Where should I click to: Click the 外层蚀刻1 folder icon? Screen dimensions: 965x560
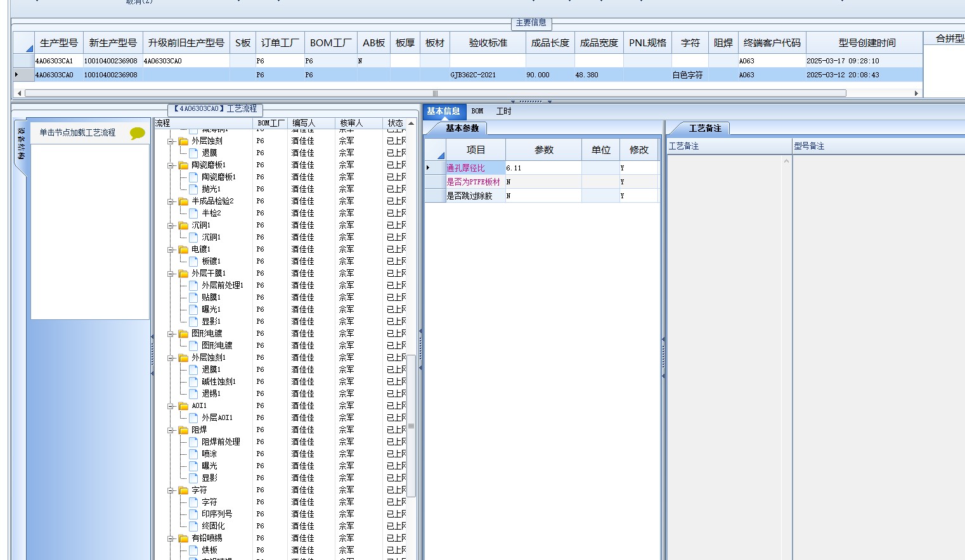tap(183, 358)
